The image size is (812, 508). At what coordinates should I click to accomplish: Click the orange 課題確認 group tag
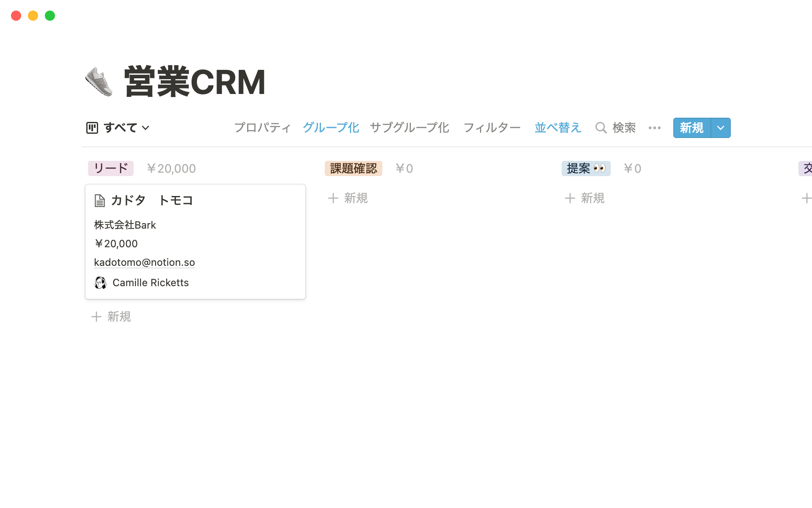coord(353,168)
